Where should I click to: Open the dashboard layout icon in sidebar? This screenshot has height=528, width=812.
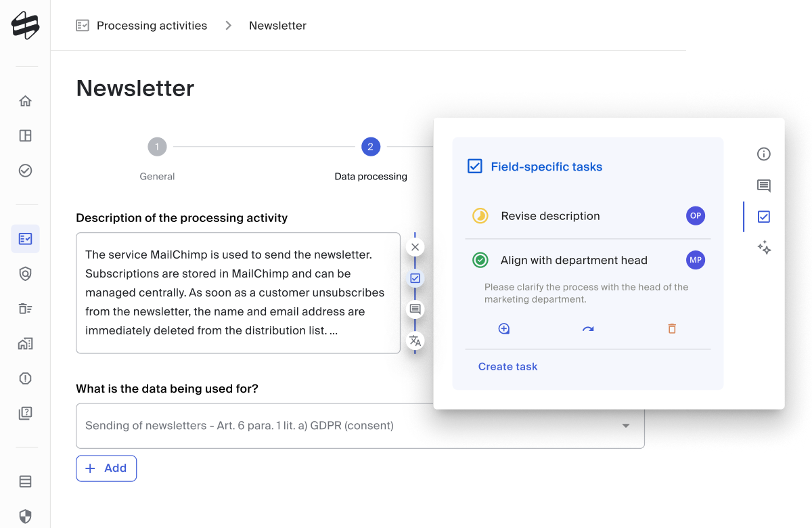[25, 135]
